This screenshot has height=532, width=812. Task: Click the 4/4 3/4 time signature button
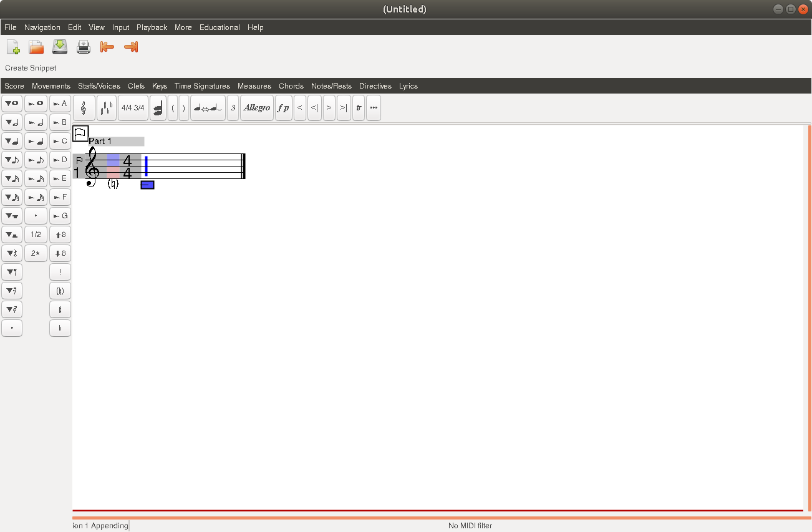click(x=132, y=108)
